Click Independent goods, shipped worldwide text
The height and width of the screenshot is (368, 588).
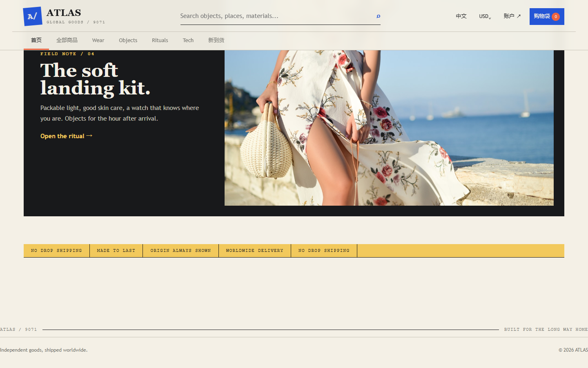tap(44, 350)
